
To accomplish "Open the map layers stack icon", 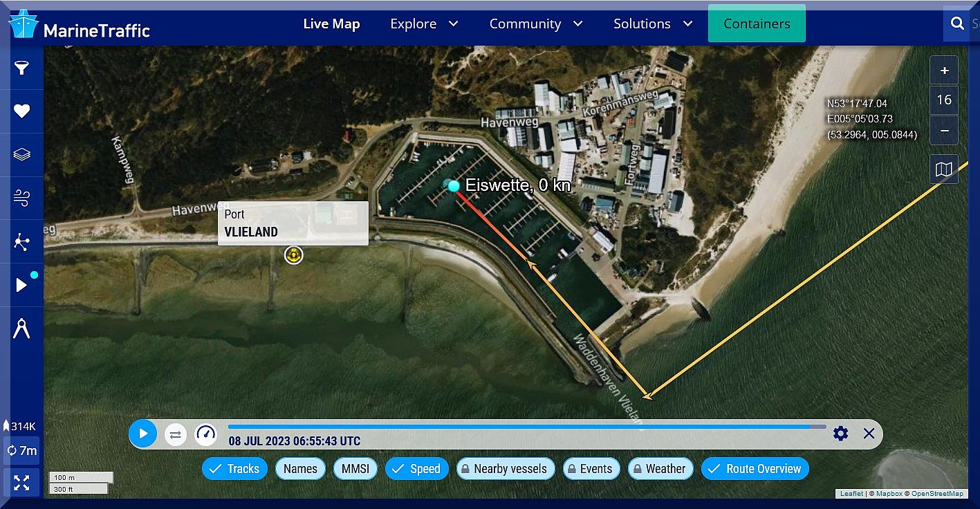I will pyautogui.click(x=22, y=154).
